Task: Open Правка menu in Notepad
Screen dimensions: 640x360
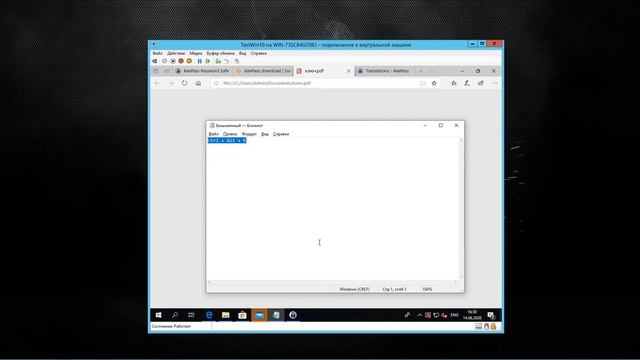Action: pyautogui.click(x=230, y=134)
